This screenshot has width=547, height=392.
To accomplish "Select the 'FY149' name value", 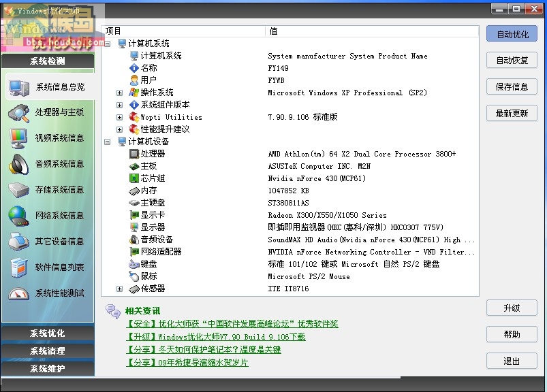I will coord(278,68).
